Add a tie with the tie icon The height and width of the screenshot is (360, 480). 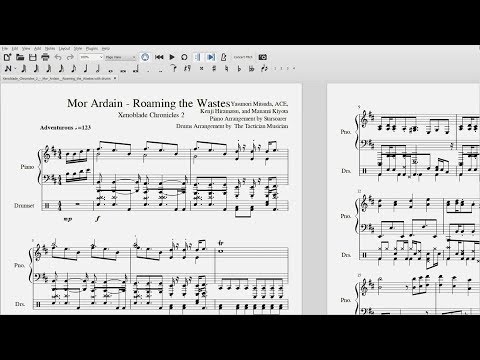[x=174, y=68]
